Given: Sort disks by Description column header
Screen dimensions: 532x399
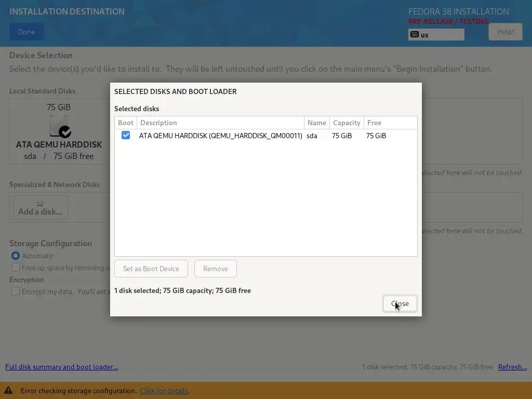Looking at the screenshot, I should pyautogui.click(x=220, y=123).
